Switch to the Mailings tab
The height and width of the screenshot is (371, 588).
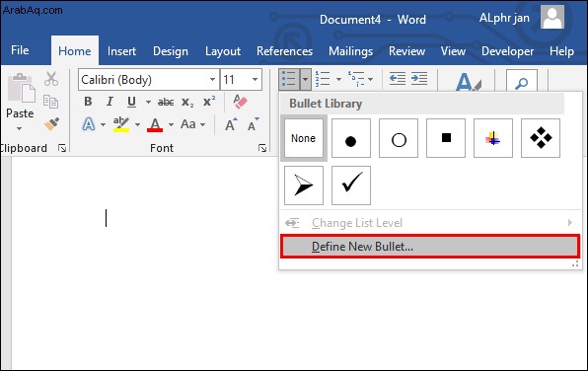pos(351,51)
